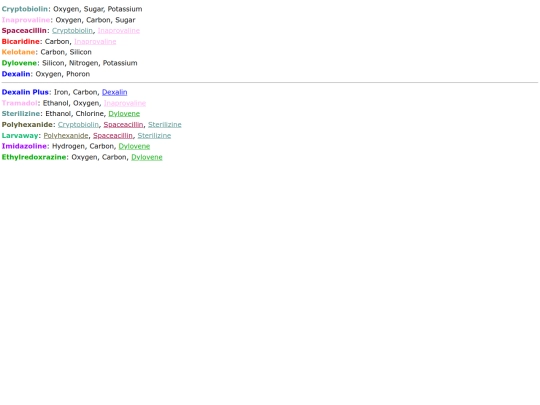The height and width of the screenshot is (405, 540).
Task: Select Oxygen in the Dexalin recipe
Action: (x=49, y=74)
